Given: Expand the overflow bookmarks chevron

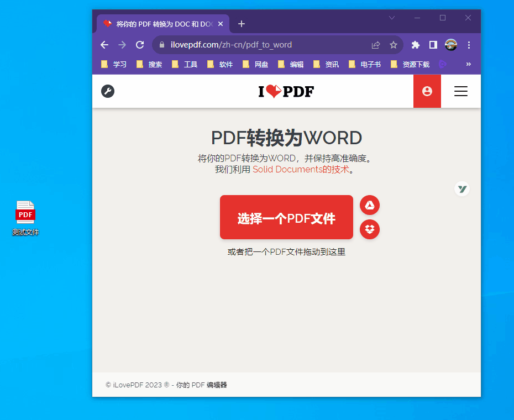Looking at the screenshot, I should (468, 64).
